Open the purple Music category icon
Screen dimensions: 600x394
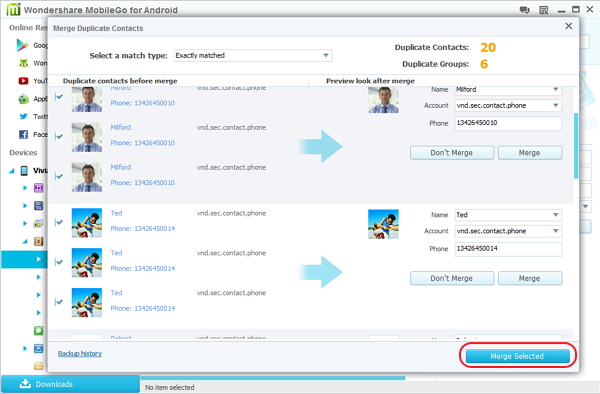(x=38, y=188)
